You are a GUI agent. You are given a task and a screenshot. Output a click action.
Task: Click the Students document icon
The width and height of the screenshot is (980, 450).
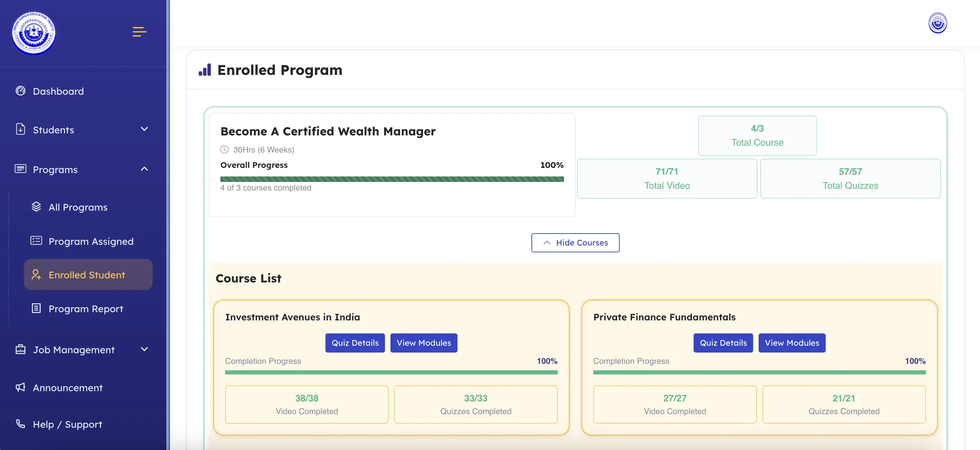click(21, 129)
